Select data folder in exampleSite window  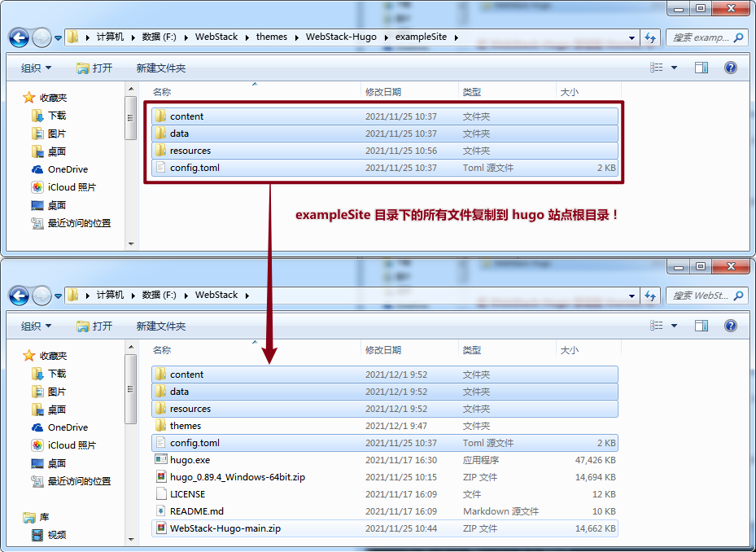point(385,134)
